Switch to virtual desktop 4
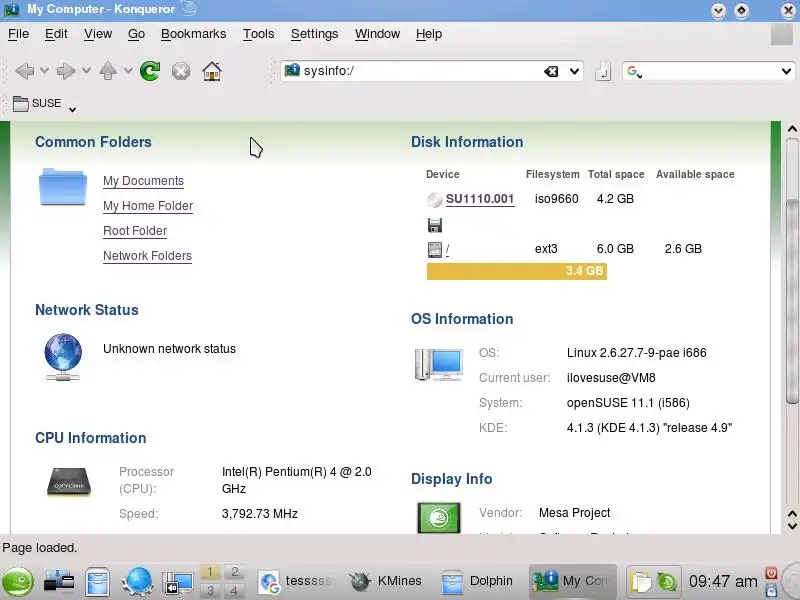The width and height of the screenshot is (800, 600). click(x=234, y=591)
